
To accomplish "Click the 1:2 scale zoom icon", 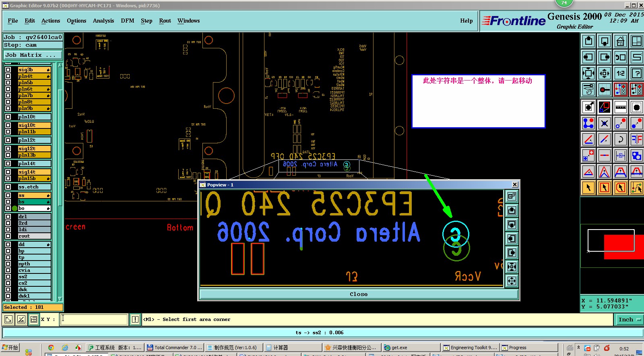I will [621, 73].
